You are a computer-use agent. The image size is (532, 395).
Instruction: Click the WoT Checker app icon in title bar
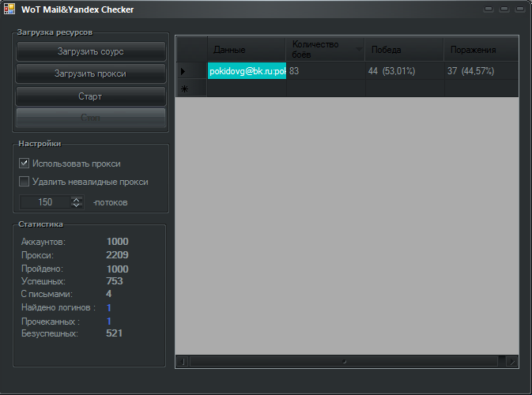pyautogui.click(x=9, y=9)
